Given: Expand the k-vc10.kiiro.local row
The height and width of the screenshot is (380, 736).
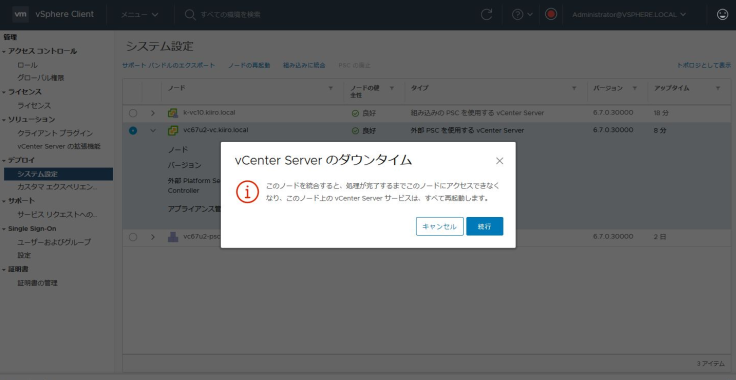Looking at the screenshot, I should tap(153, 113).
